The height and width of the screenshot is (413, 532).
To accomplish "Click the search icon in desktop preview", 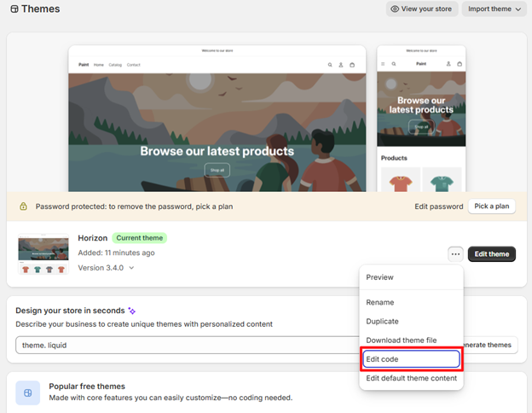I will [x=330, y=65].
